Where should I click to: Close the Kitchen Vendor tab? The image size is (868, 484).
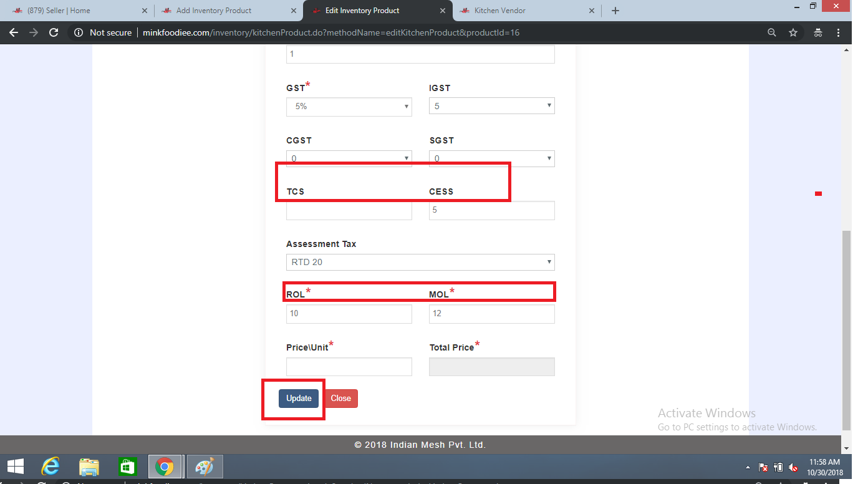[592, 11]
